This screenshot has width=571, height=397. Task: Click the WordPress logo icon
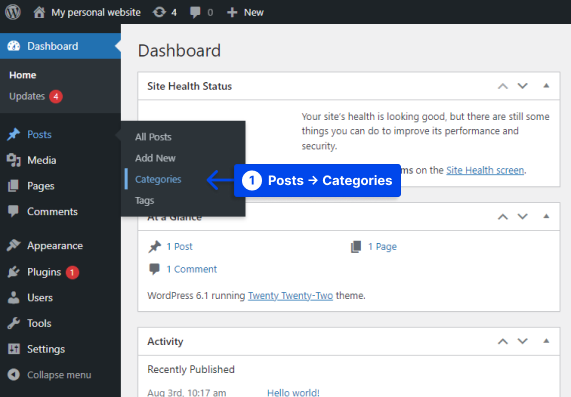pyautogui.click(x=13, y=12)
